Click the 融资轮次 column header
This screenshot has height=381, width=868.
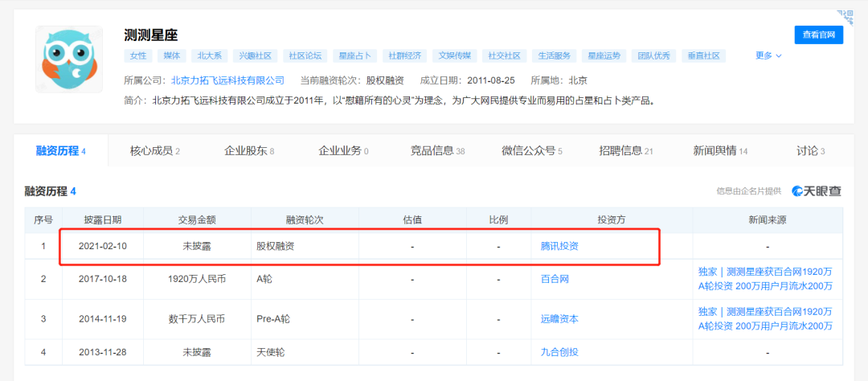click(305, 220)
